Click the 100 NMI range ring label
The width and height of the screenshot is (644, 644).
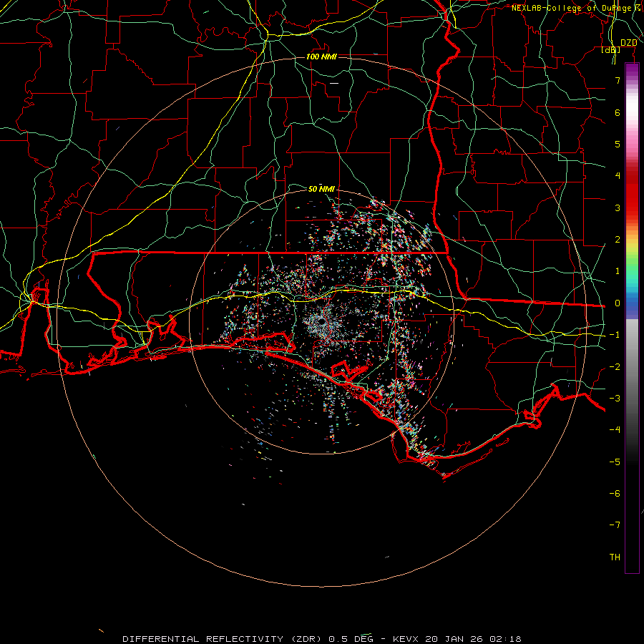pyautogui.click(x=321, y=57)
